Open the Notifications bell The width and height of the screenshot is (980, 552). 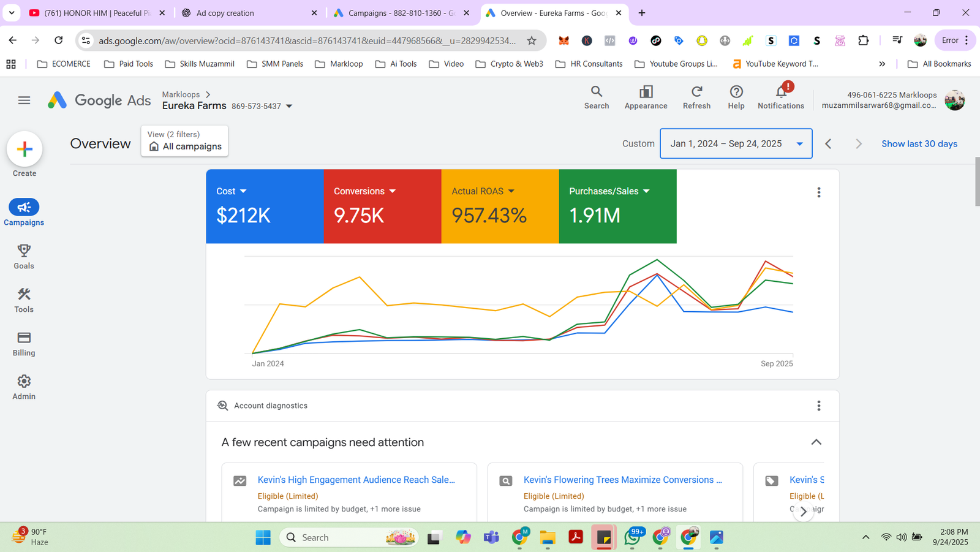780,97
